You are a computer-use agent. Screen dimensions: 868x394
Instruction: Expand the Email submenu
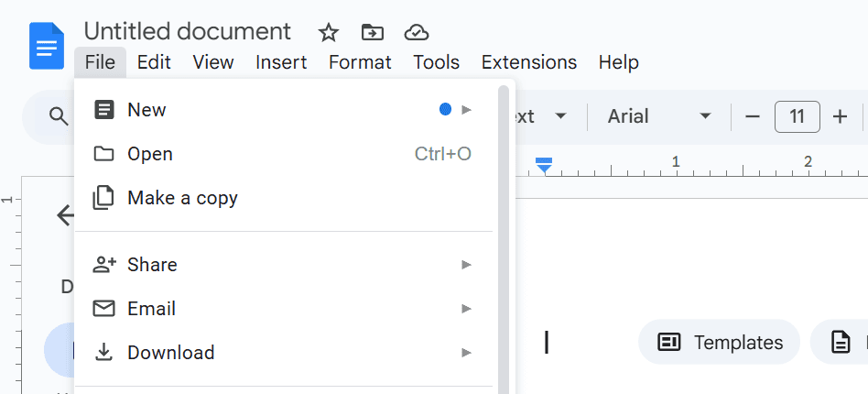tap(284, 308)
